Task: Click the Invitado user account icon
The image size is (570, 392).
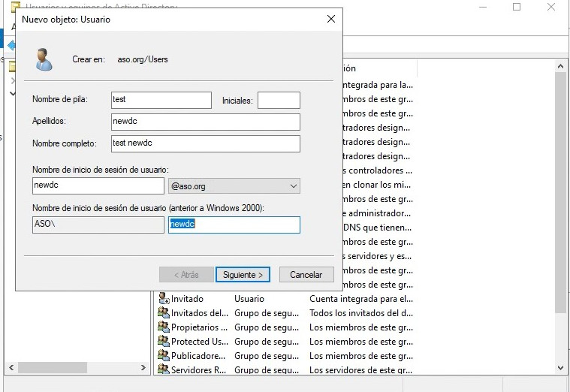Action: tap(164, 299)
